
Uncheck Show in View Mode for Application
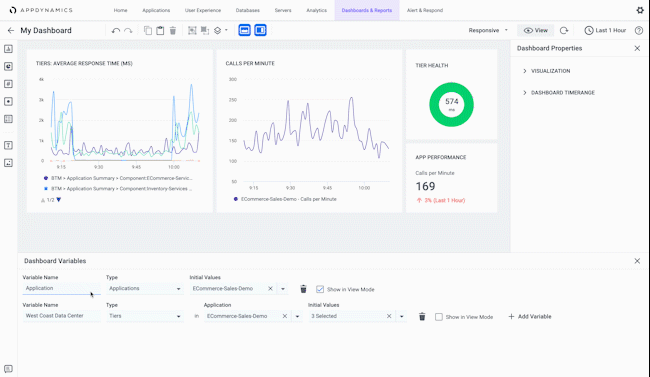point(320,289)
